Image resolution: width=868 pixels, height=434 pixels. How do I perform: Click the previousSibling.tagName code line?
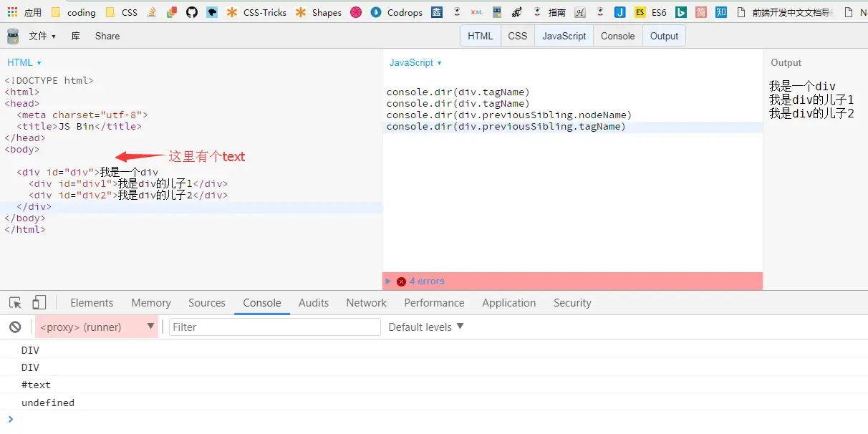(x=506, y=127)
